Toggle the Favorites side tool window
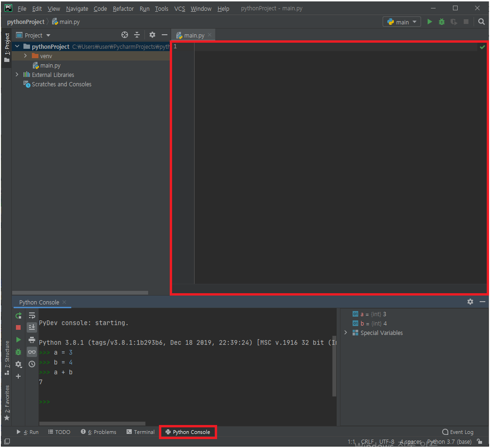490x448 pixels. pyautogui.click(x=7, y=403)
